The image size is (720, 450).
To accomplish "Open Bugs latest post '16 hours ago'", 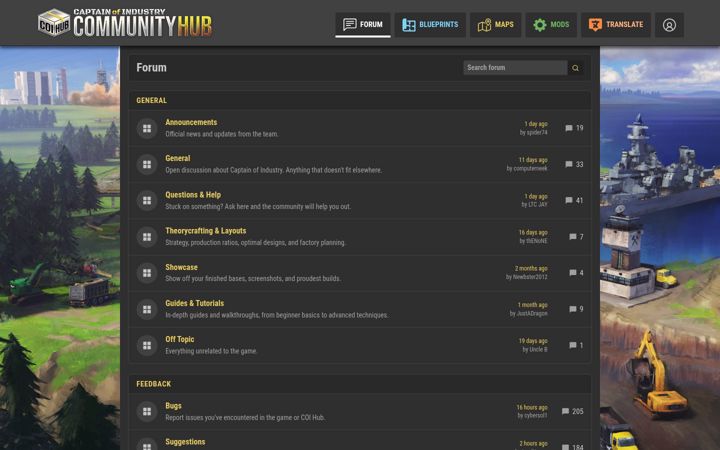I will coord(532,407).
